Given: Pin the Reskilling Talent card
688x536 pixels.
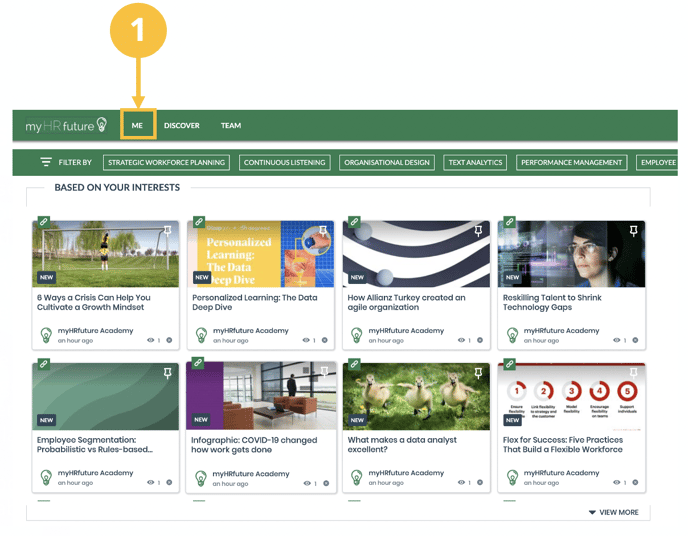Looking at the screenshot, I should point(633,231).
